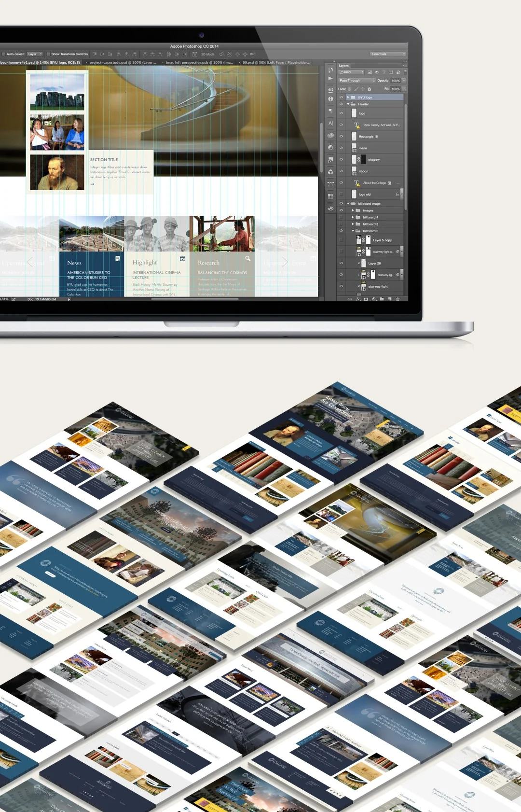Select the shadow layer
521x812 pixels.
click(371, 159)
